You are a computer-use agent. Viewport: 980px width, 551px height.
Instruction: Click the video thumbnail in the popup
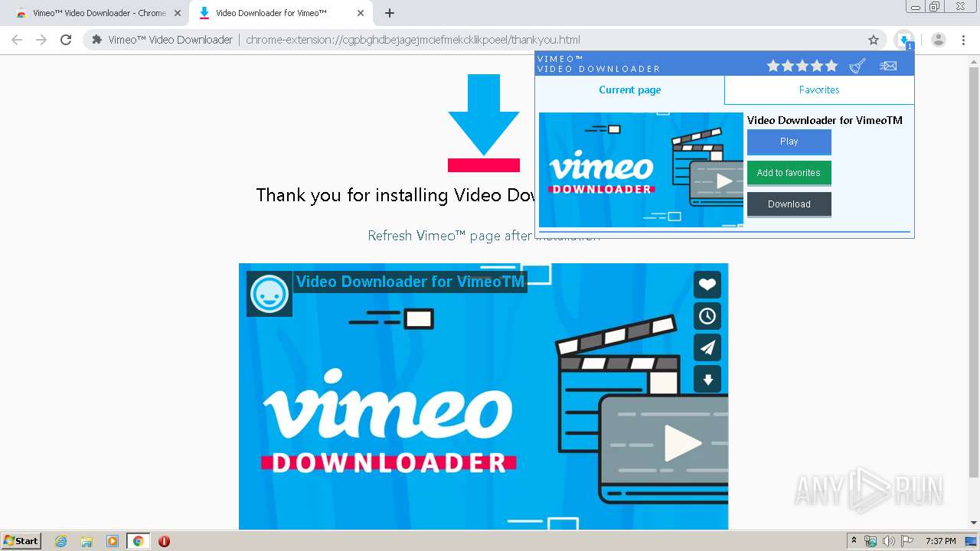point(641,170)
